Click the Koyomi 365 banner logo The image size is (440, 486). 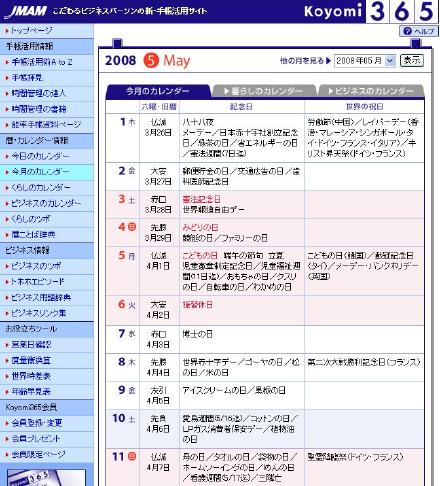coord(371,11)
